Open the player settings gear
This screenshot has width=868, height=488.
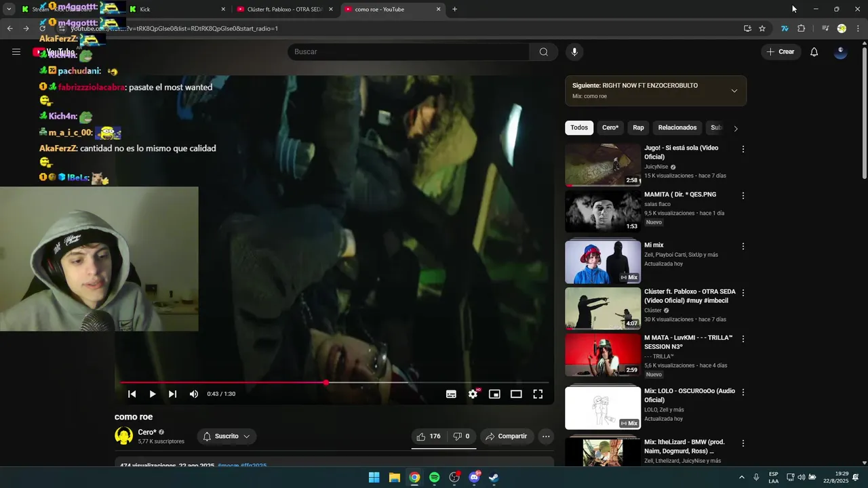click(473, 394)
